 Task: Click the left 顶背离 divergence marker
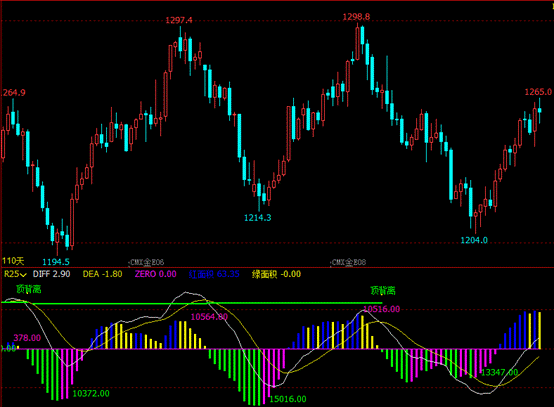pos(29,289)
